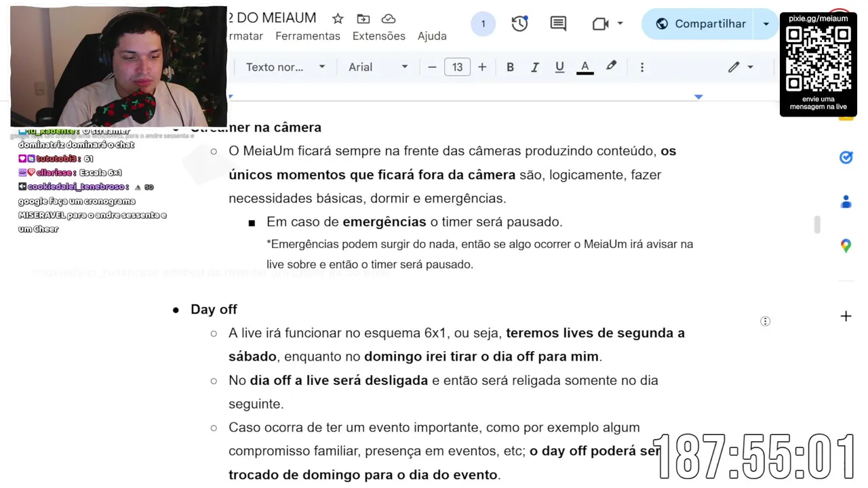Edit the font size field showing 13
The image size is (868, 488).
(457, 67)
